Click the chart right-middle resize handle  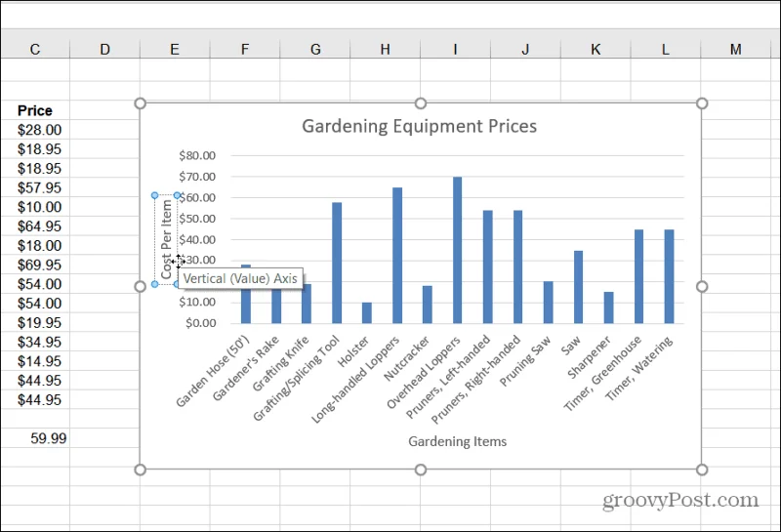(702, 286)
